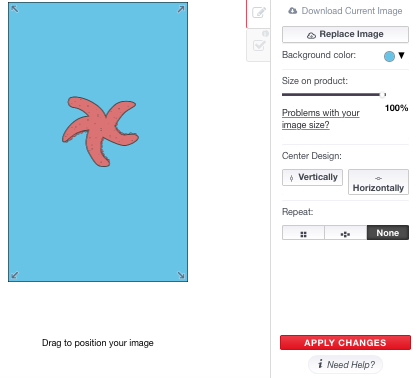This screenshot has width=419, height=378.
Task: Center the design Horizontally
Action: tap(378, 182)
